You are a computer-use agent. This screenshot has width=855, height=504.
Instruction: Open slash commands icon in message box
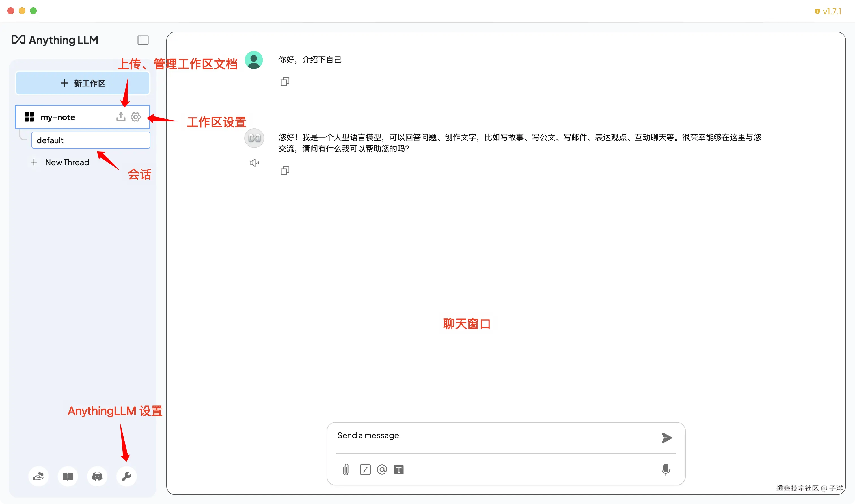[x=365, y=469]
